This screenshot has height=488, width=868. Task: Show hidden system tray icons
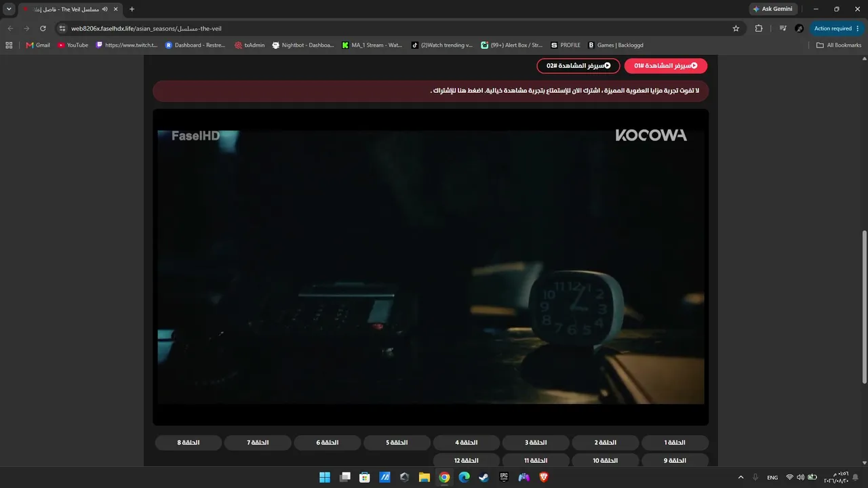pos(741,477)
